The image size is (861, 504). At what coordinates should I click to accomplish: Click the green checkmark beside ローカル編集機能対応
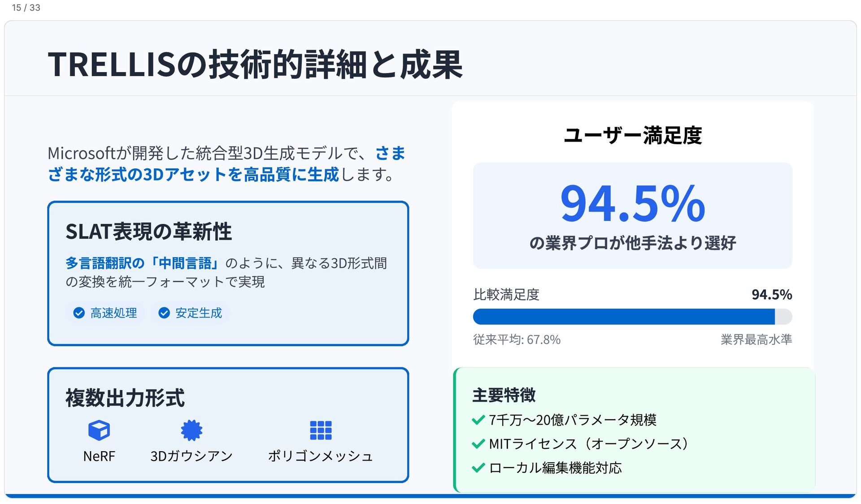[478, 468]
